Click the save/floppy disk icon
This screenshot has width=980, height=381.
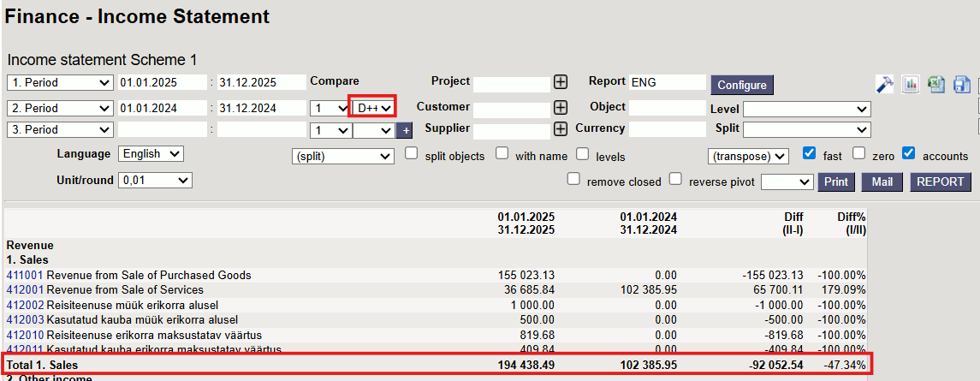[x=961, y=84]
